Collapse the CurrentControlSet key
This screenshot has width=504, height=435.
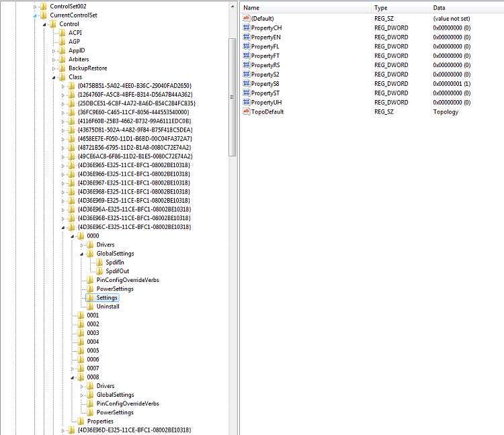35,15
